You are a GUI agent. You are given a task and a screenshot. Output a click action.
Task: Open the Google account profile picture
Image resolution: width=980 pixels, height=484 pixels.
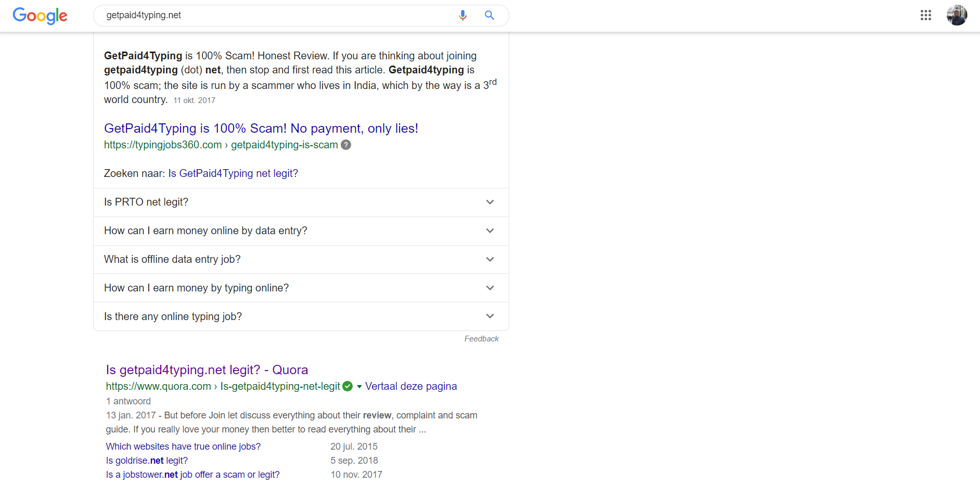[x=957, y=15]
